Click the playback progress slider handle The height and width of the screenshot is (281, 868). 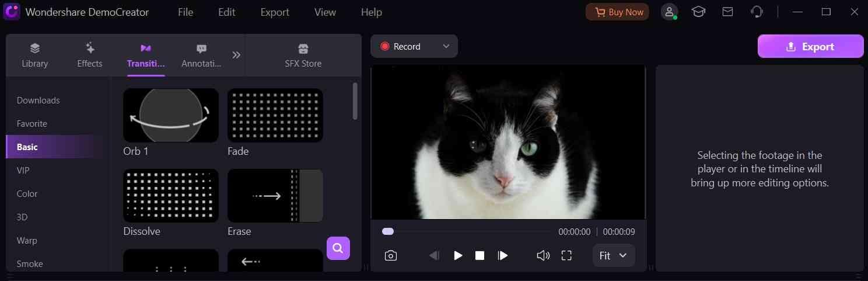[388, 232]
